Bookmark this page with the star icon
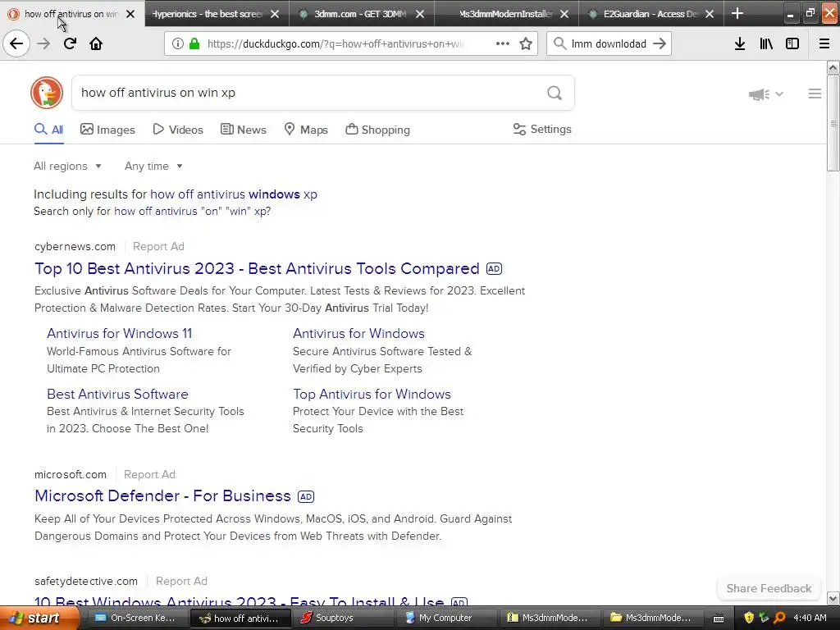This screenshot has height=630, width=840. pyautogui.click(x=526, y=43)
